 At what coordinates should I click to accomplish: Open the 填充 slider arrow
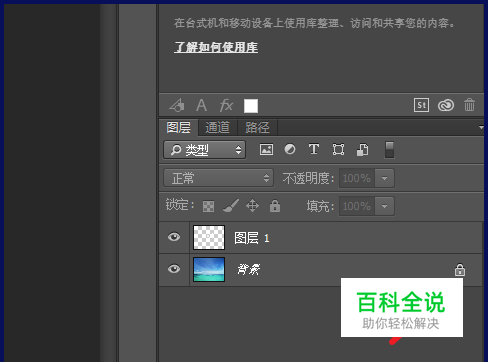pos(384,206)
